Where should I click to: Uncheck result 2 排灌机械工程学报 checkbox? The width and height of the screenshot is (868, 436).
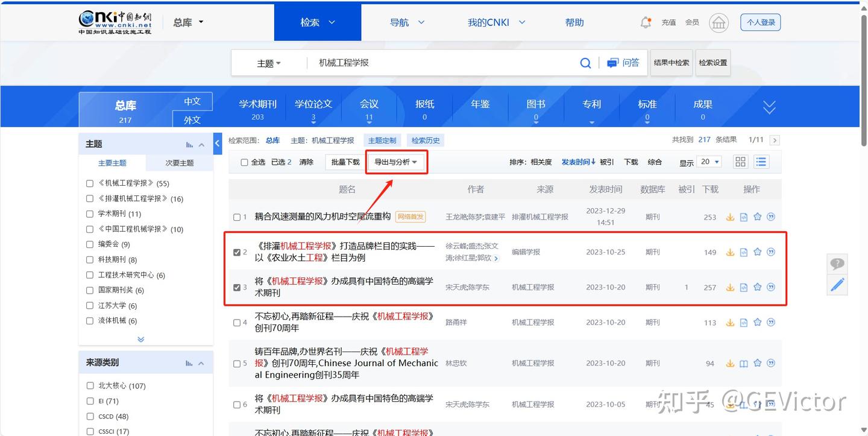coord(237,252)
